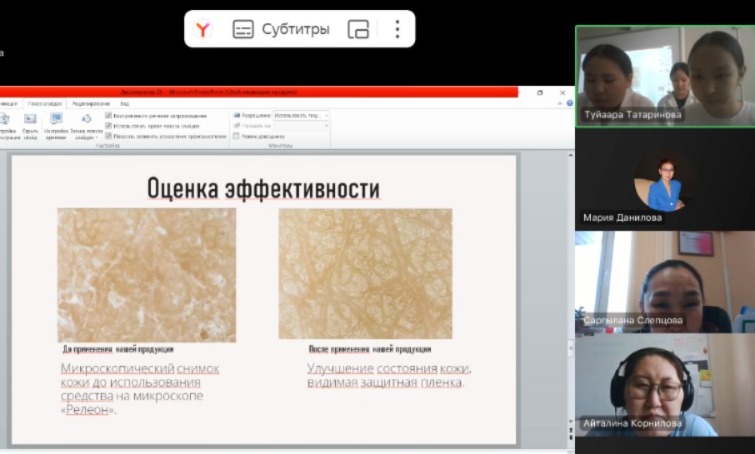
Task: Turn on subtitles with the Субтитры button
Action: coord(281,29)
